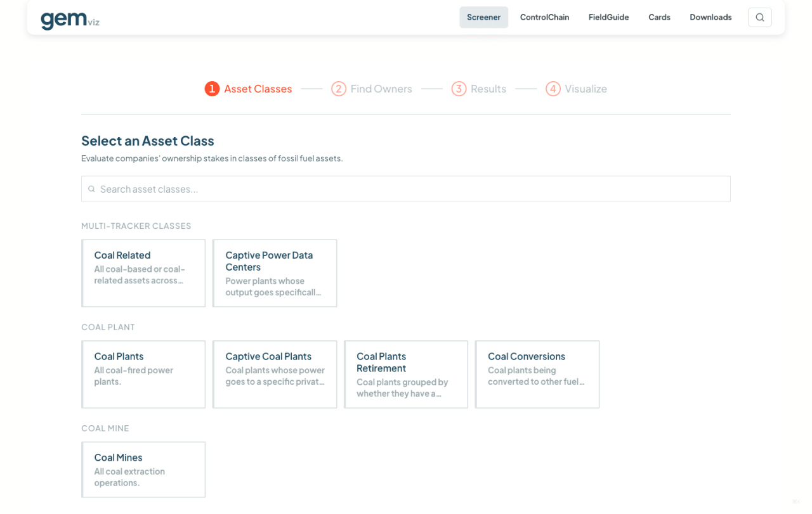Select the Coal Conversions card
This screenshot has width=812, height=514.
[x=537, y=375]
